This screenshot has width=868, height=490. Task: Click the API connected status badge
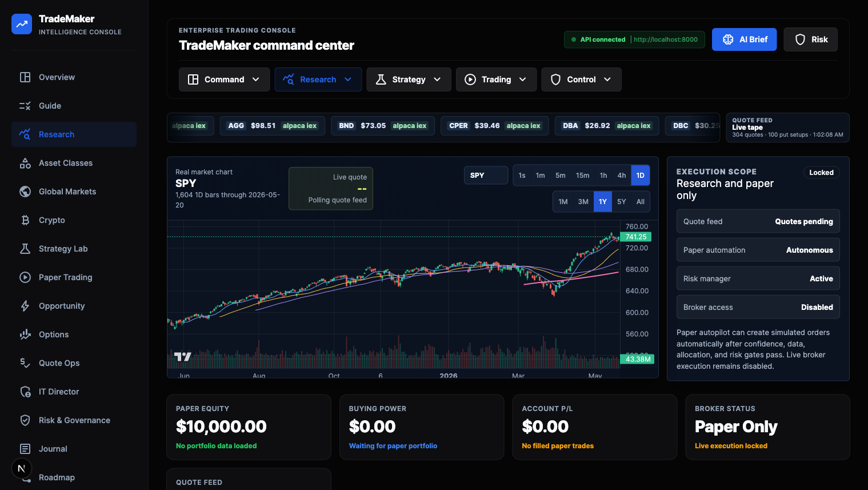coord(634,39)
